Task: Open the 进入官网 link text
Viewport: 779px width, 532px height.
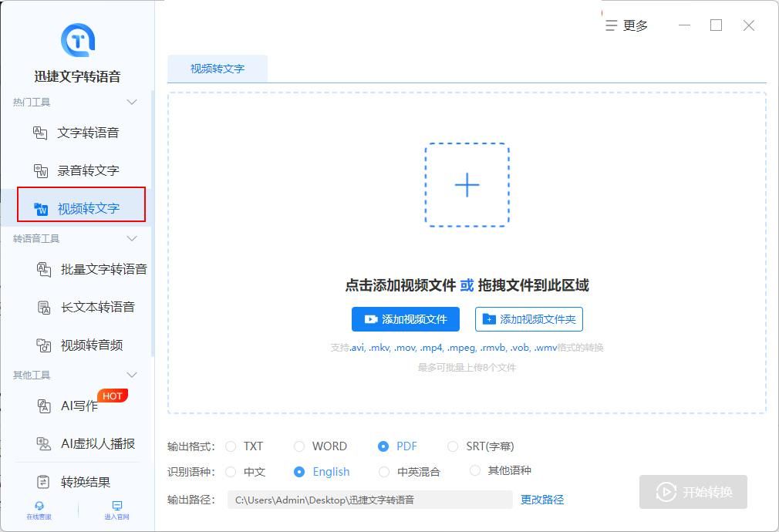Action: (116, 517)
